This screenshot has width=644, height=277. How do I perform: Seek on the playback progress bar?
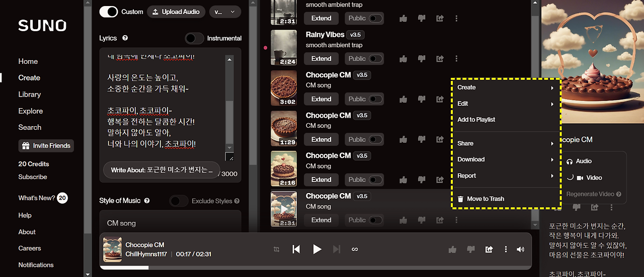pyautogui.click(x=315, y=267)
